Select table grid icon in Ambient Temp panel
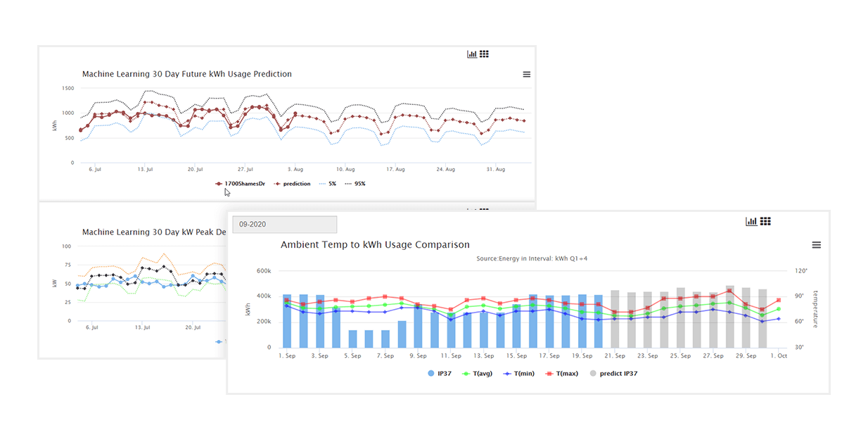Image resolution: width=868 pixels, height=440 pixels. [x=765, y=222]
